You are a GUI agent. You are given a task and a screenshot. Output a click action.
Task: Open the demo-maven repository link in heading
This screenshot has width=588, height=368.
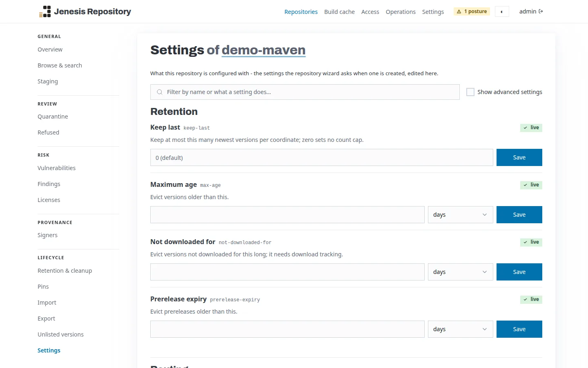click(x=263, y=50)
